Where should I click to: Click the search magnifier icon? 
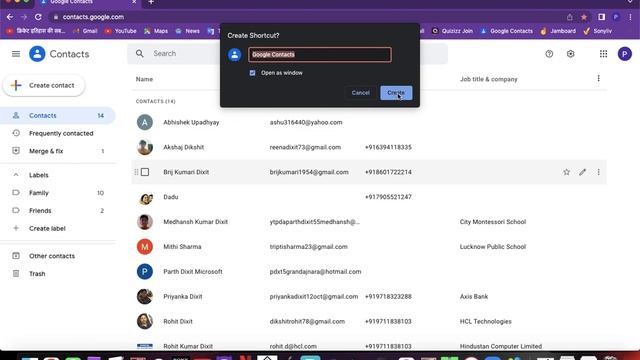point(140,53)
